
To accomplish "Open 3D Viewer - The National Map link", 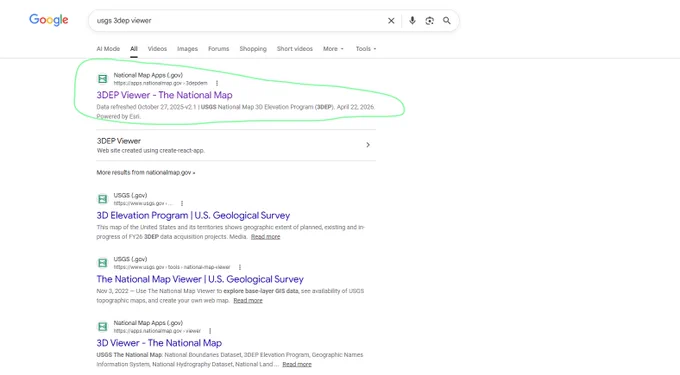I will pyautogui.click(x=159, y=343).
